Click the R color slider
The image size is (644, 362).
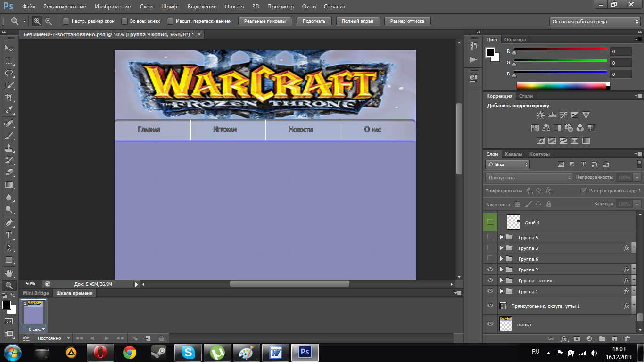point(561,50)
